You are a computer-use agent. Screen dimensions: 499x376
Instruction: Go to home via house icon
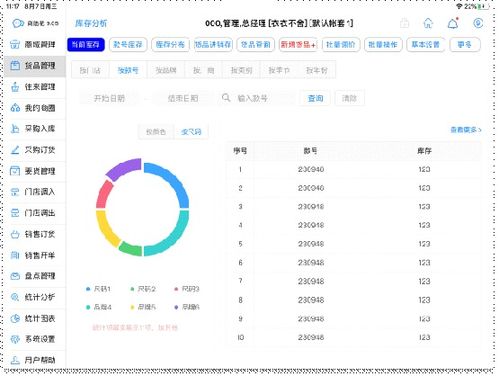pyautogui.click(x=428, y=23)
